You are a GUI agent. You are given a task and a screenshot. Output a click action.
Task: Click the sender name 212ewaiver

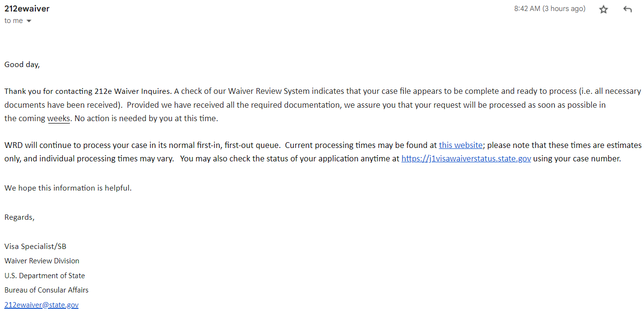click(x=27, y=9)
